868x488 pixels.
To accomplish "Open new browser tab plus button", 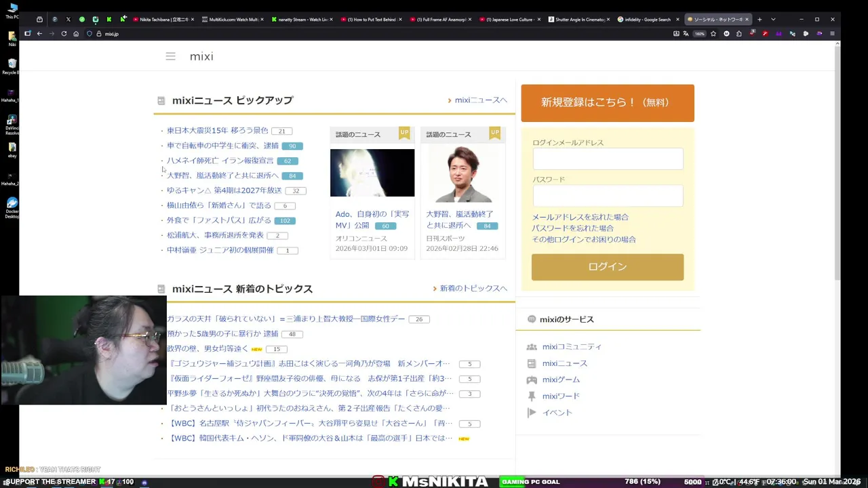I will pos(759,19).
